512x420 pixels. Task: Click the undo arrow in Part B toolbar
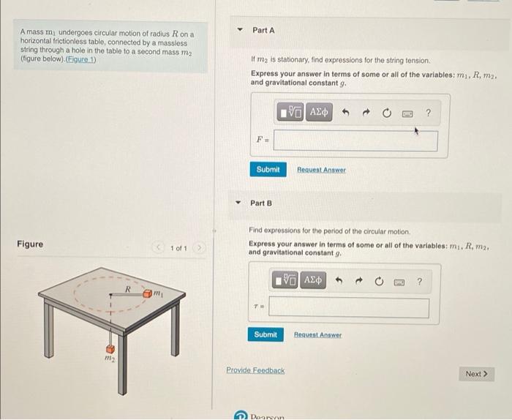coord(339,280)
